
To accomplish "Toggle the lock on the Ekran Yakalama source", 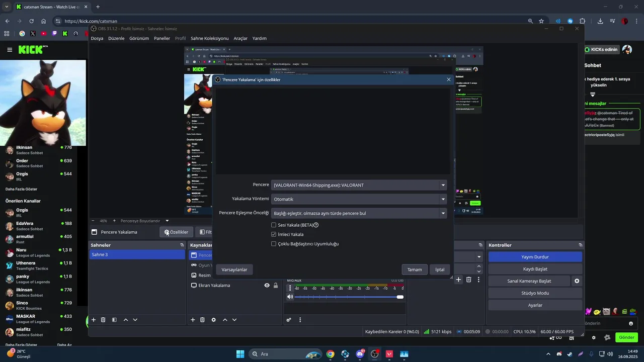I will click(x=276, y=286).
